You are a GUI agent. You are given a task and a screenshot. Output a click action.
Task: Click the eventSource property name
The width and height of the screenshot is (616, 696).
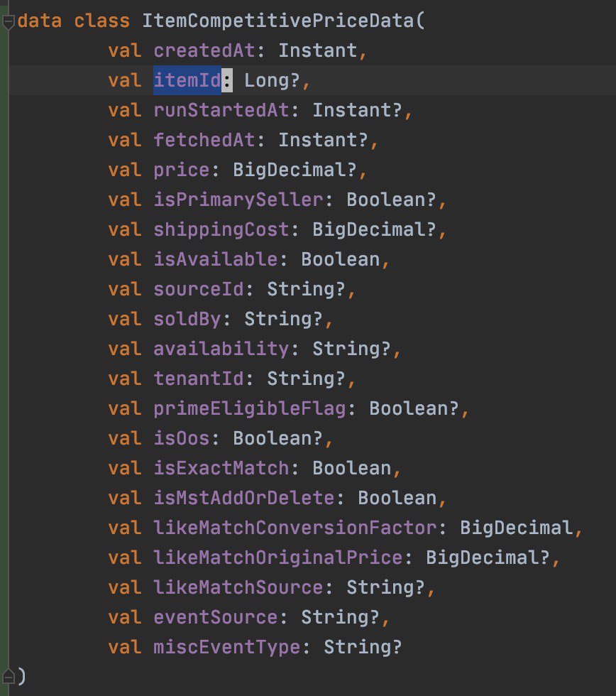click(216, 617)
